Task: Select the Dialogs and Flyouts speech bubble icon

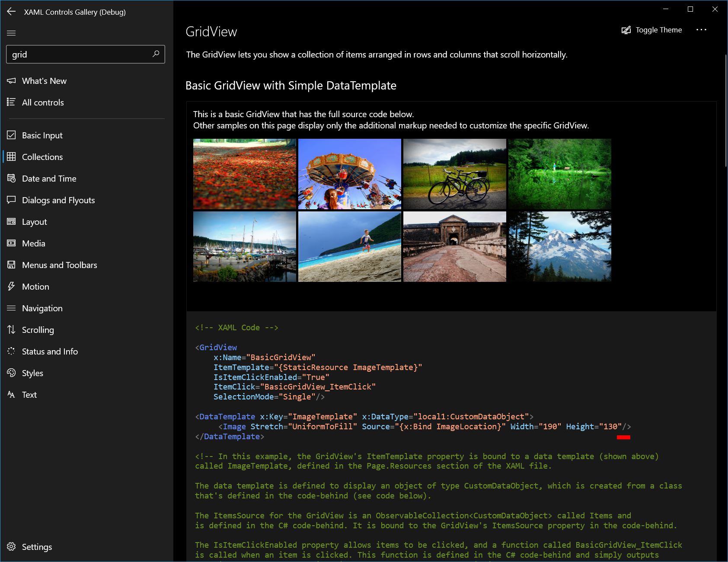Action: click(x=12, y=200)
